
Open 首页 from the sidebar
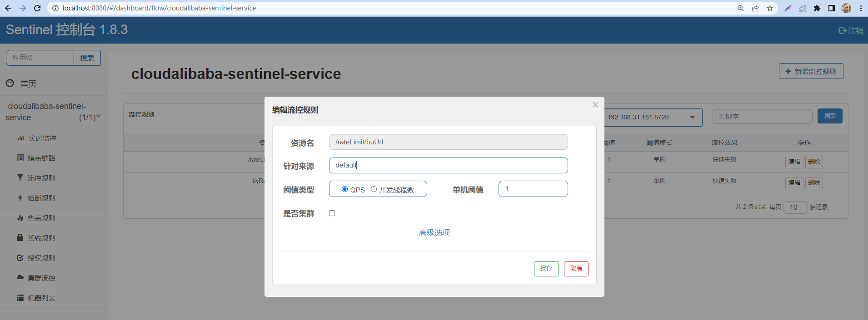point(28,84)
